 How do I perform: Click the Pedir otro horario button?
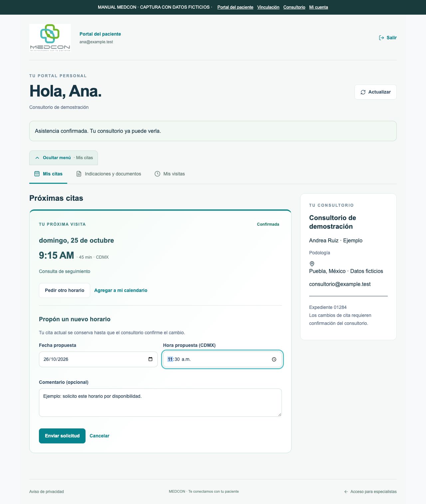coord(65,290)
